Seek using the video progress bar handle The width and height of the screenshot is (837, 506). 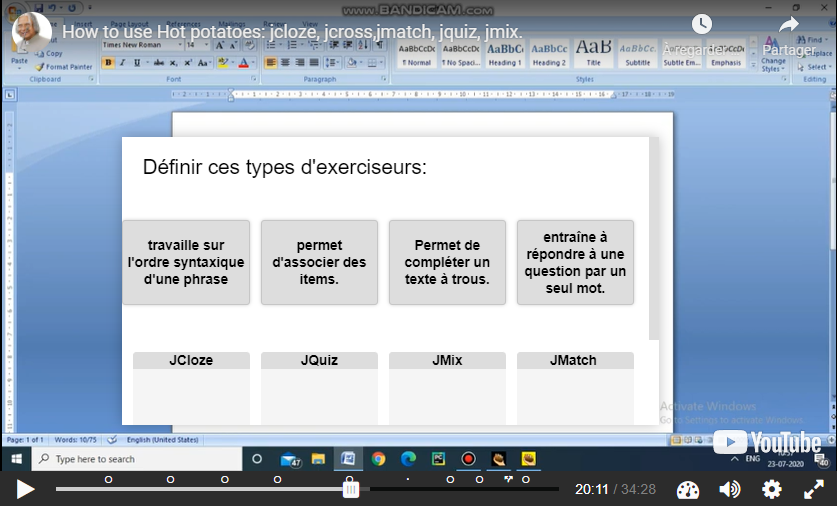coord(350,488)
